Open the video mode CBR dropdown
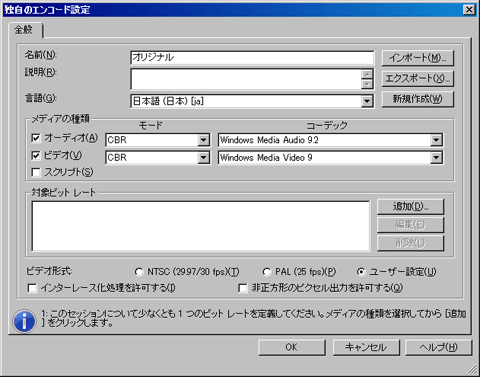Image resolution: width=480 pixels, height=377 pixels. [203, 157]
